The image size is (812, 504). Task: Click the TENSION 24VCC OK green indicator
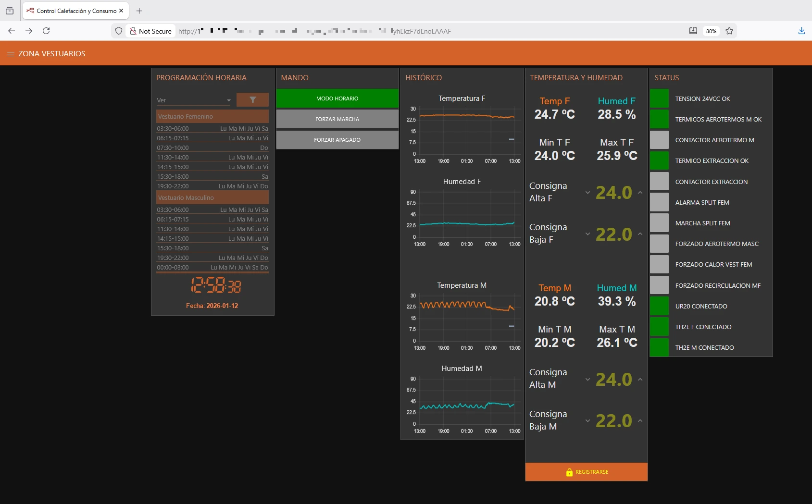tap(659, 98)
